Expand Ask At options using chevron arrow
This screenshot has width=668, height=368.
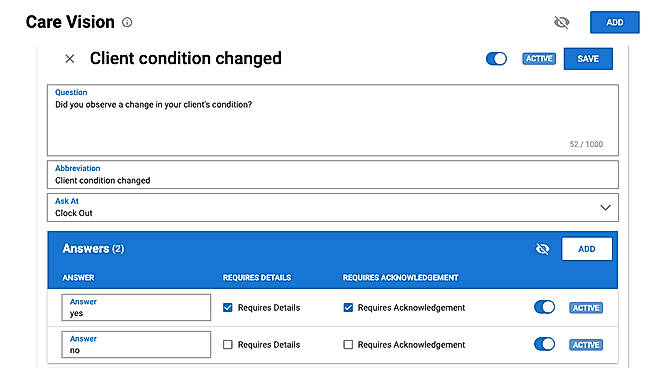605,208
